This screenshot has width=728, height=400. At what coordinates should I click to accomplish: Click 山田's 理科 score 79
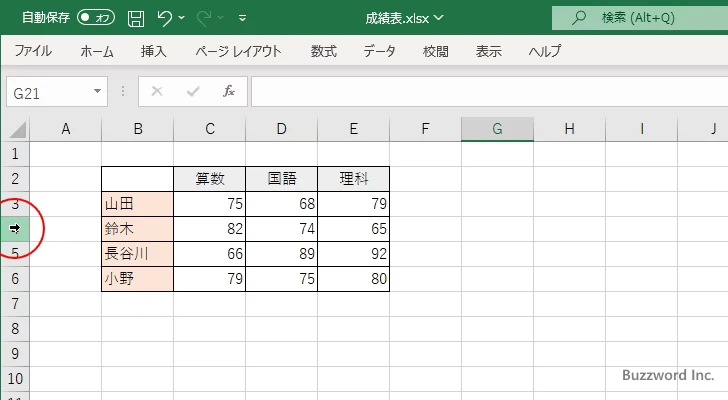pos(353,204)
